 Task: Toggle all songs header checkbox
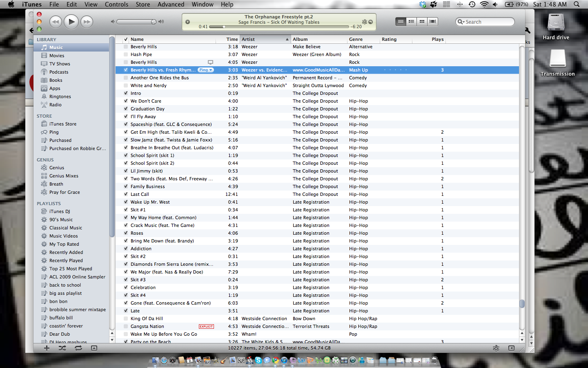[126, 39]
